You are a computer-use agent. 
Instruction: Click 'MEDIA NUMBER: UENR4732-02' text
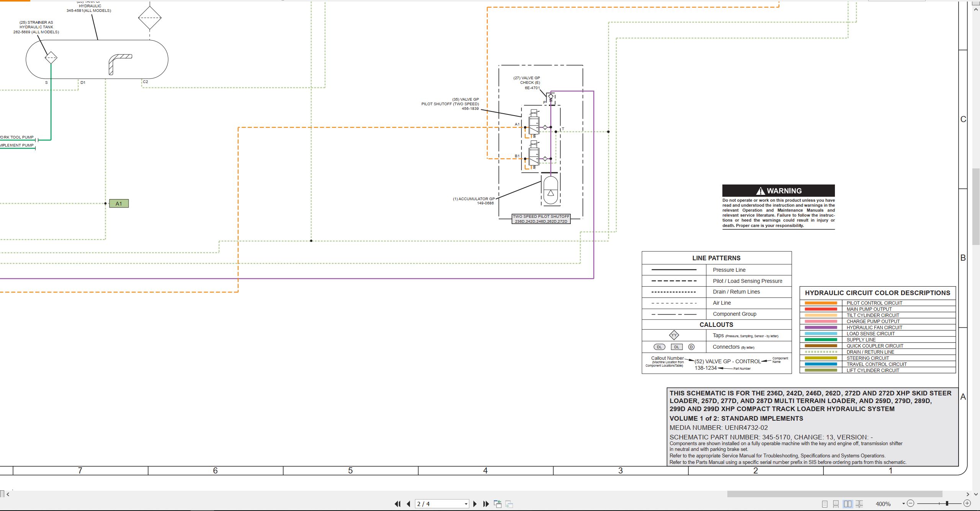tap(719, 428)
